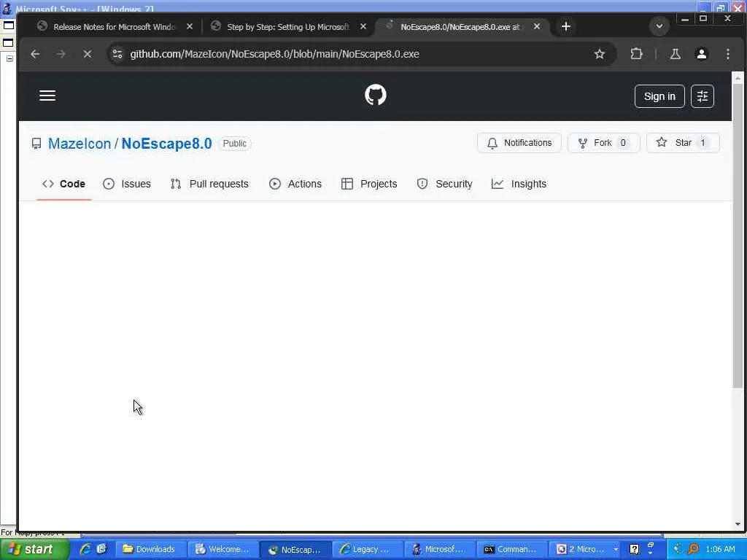This screenshot has height=560, width=747.
Task: Click the Notifications button
Action: 519,143
